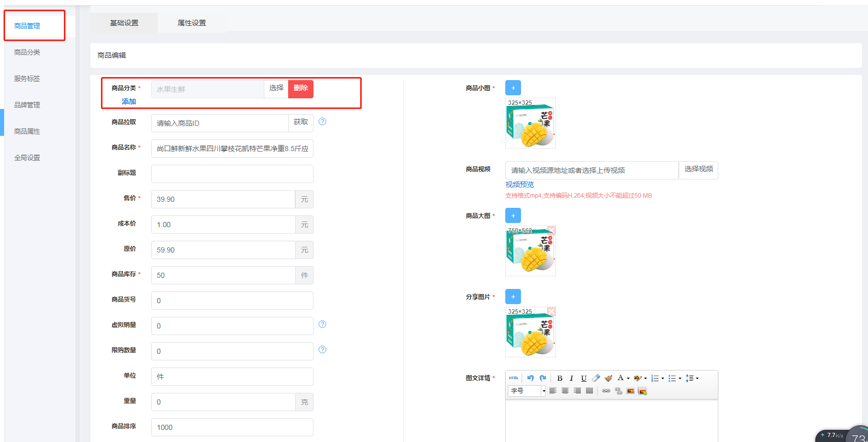Insert an ordered numbered list
Viewport: 868px width, 442px height.
point(655,378)
